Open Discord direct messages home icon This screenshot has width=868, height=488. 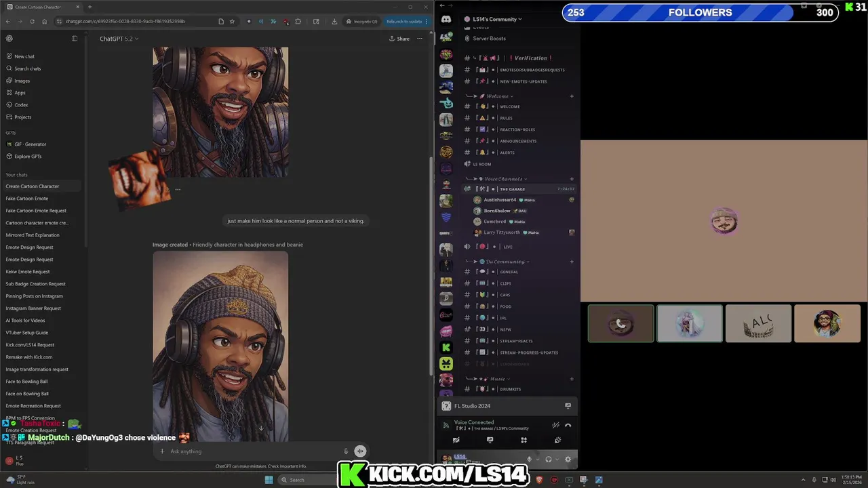pyautogui.click(x=446, y=20)
